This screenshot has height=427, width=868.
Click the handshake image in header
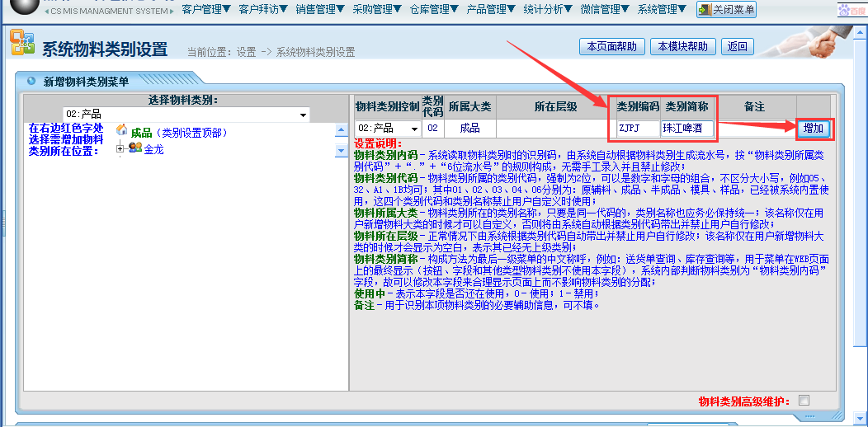804,42
